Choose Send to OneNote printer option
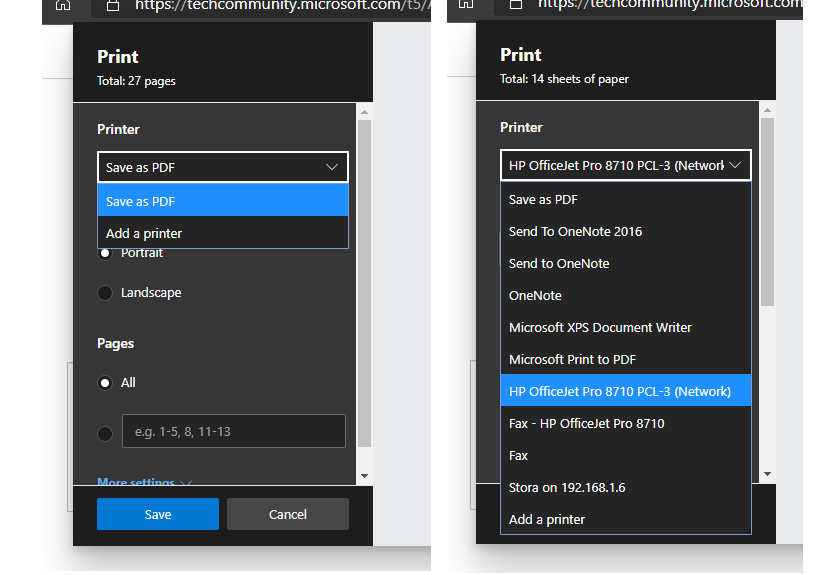The height and width of the screenshot is (575, 814). pyautogui.click(x=626, y=263)
